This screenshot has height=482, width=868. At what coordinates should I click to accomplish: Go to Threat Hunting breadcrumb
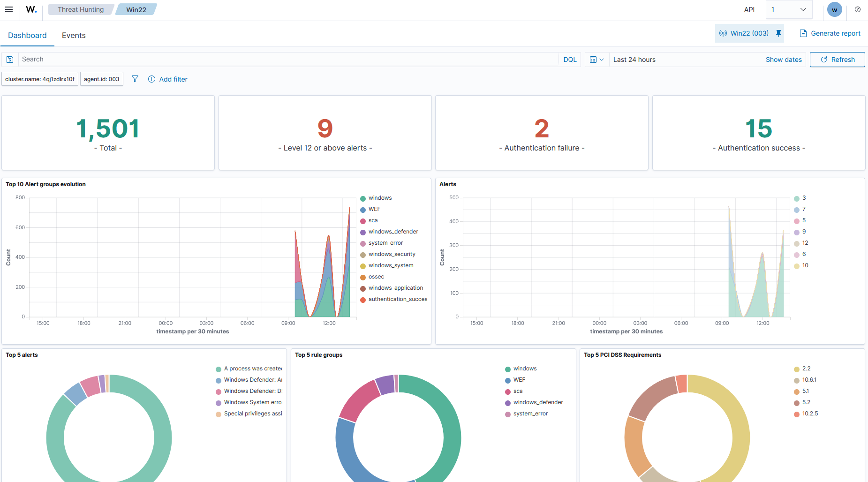81,9
